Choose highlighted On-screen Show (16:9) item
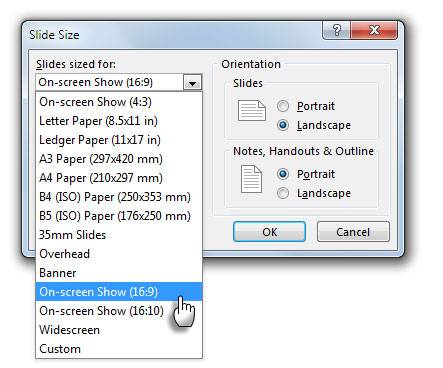Screen dimensions: 443x368 tap(119, 292)
